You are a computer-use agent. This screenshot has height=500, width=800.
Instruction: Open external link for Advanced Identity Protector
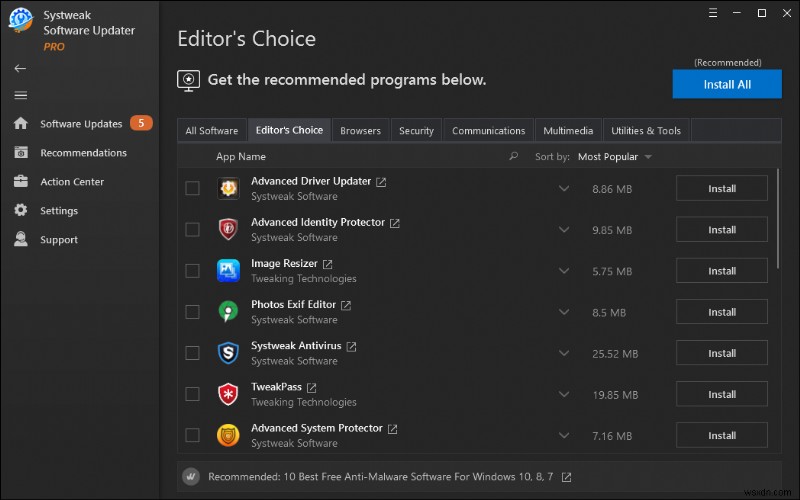click(395, 223)
